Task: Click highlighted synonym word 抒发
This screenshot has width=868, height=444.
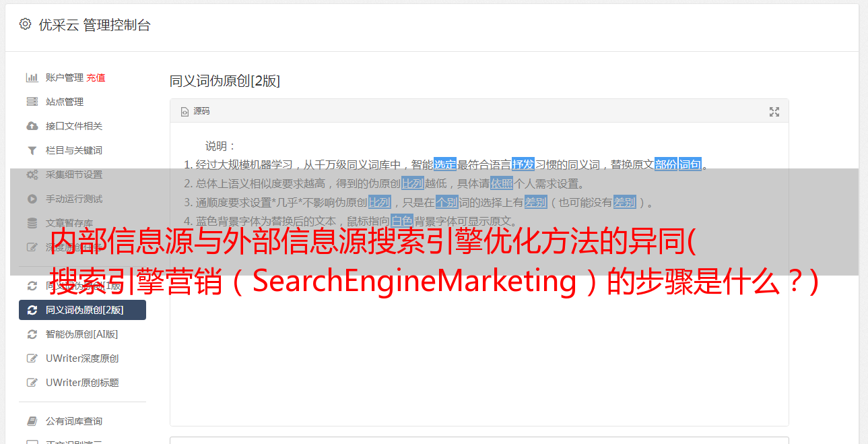Action: pyautogui.click(x=523, y=164)
